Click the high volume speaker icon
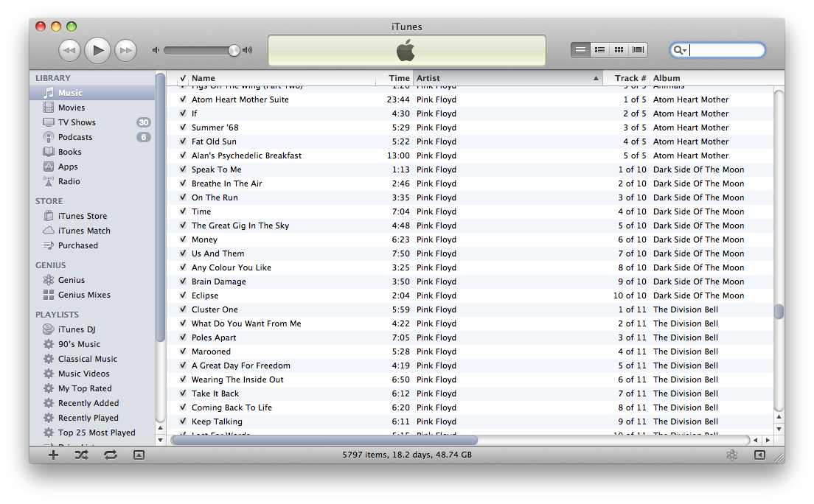Image resolution: width=814 pixels, height=504 pixels. pos(248,50)
